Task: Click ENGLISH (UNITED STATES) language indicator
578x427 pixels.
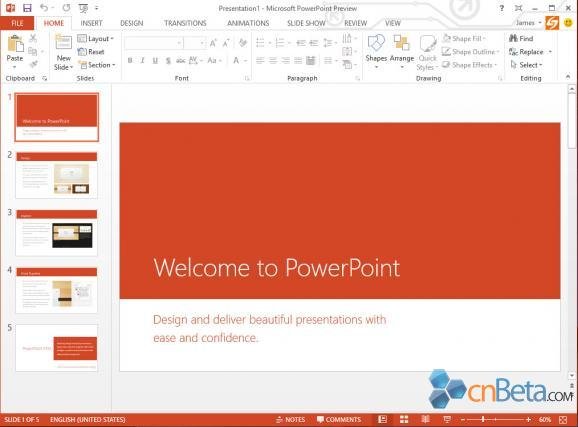Action: click(x=88, y=420)
